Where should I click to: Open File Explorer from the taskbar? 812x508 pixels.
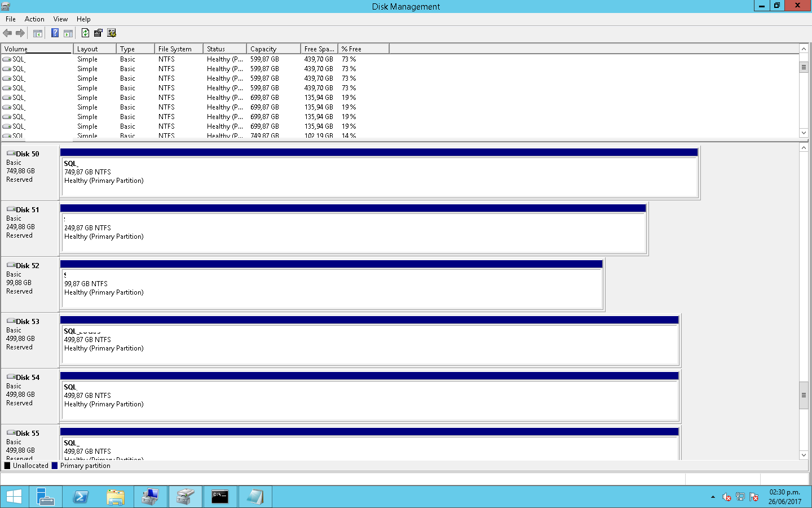tap(116, 497)
